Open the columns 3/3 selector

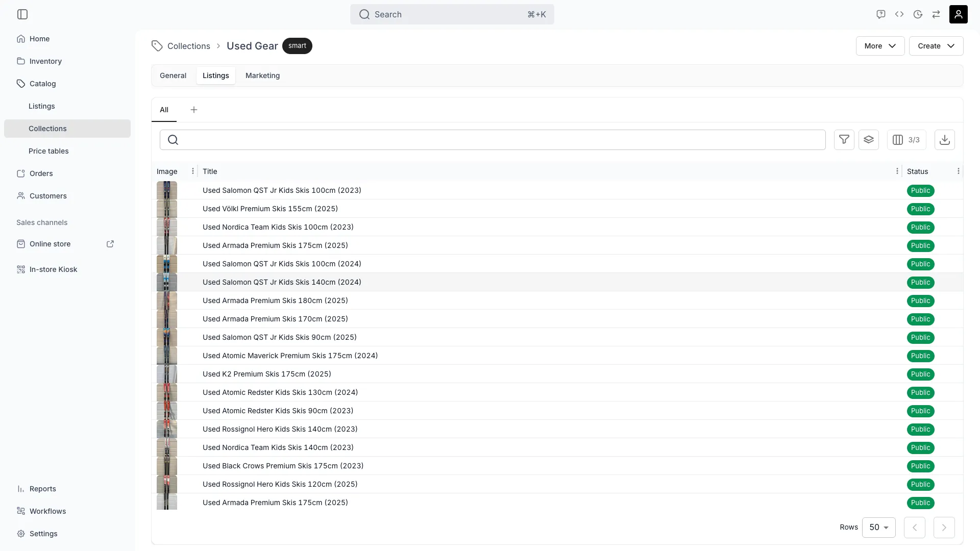click(x=906, y=140)
